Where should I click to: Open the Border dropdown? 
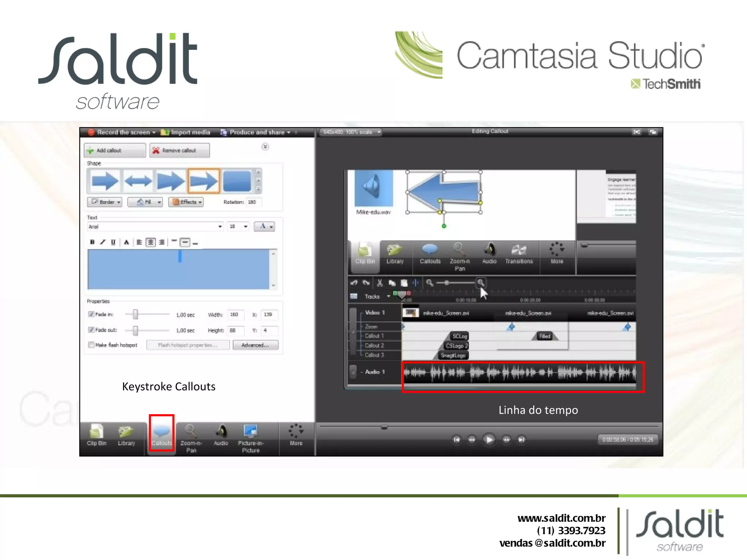(105, 202)
